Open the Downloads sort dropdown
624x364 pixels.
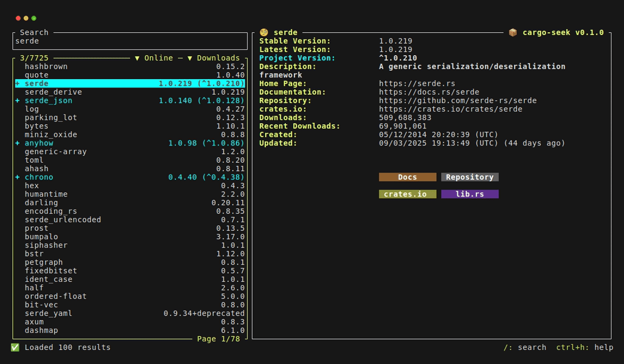point(214,58)
